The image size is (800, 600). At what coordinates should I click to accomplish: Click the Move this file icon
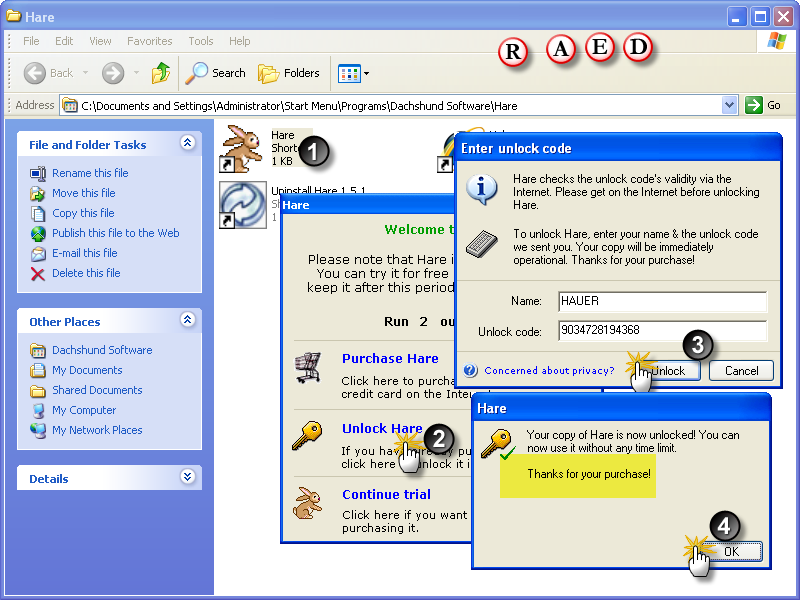click(38, 194)
